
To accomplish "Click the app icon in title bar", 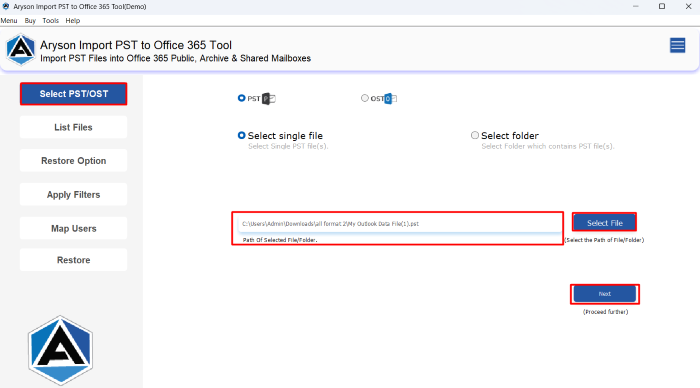I will tap(6, 7).
